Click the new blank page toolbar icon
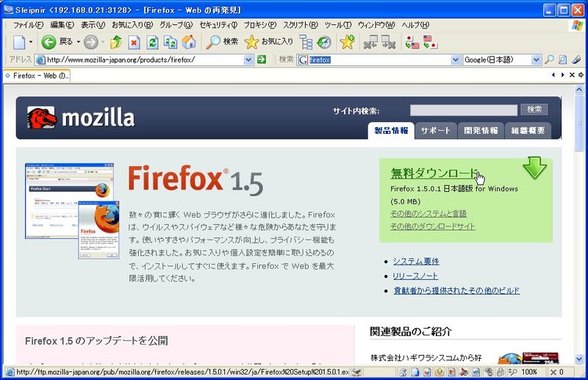The image size is (588, 380). coord(19,42)
